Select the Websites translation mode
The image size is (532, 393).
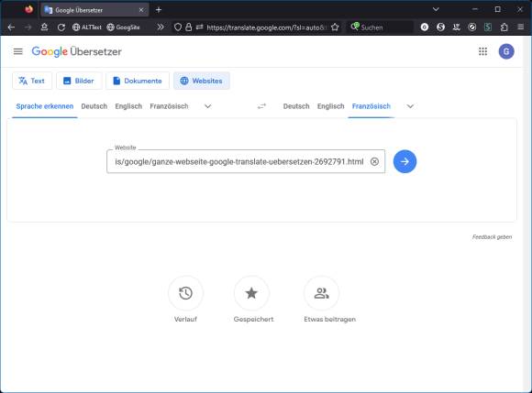point(202,81)
